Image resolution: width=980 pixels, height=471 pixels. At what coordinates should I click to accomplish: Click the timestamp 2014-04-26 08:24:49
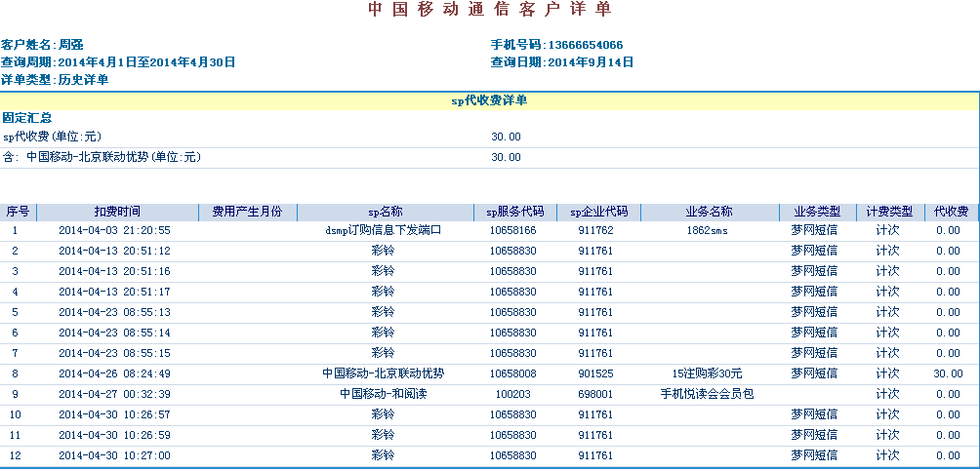(x=114, y=373)
